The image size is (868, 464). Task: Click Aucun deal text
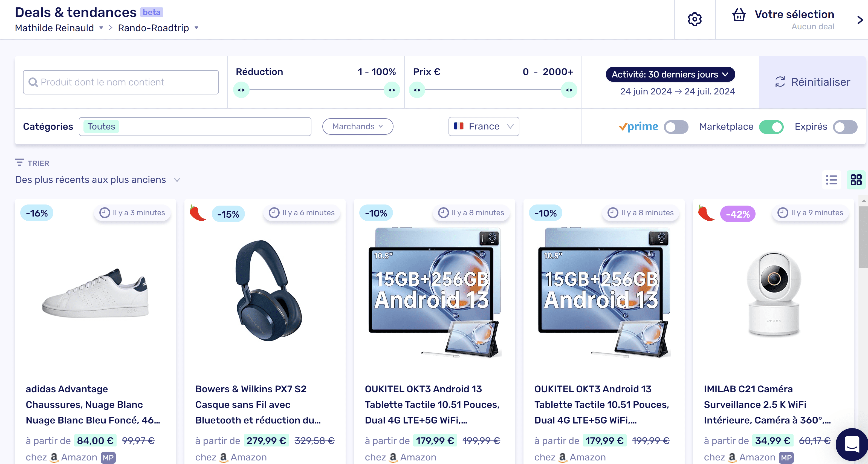tap(812, 27)
